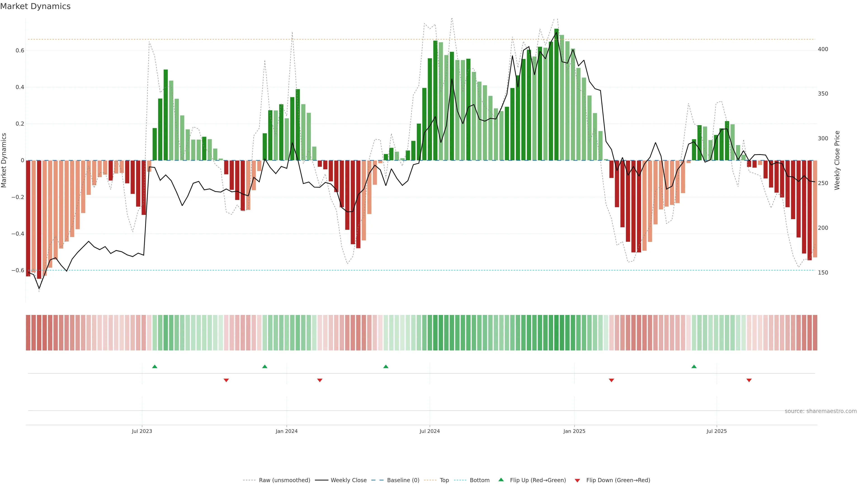This screenshot has width=868, height=488.
Task: Click the first green flip-up triangle marker
Action: pos(155,366)
